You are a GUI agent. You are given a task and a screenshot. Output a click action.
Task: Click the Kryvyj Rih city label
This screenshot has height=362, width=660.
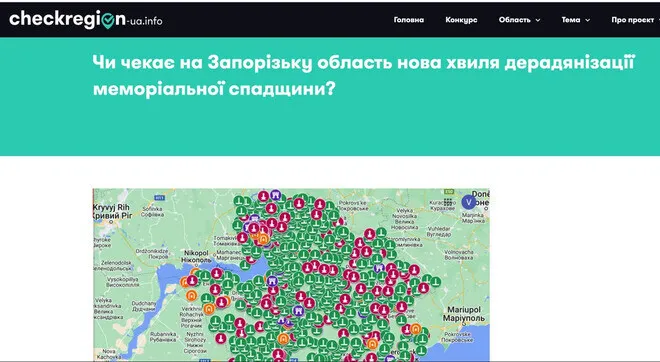pyautogui.click(x=112, y=211)
